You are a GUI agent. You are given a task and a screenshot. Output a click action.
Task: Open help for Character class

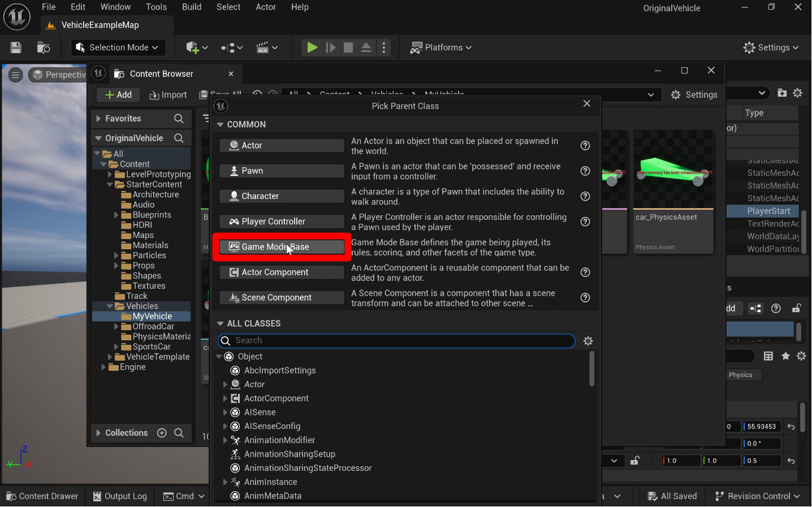(585, 196)
